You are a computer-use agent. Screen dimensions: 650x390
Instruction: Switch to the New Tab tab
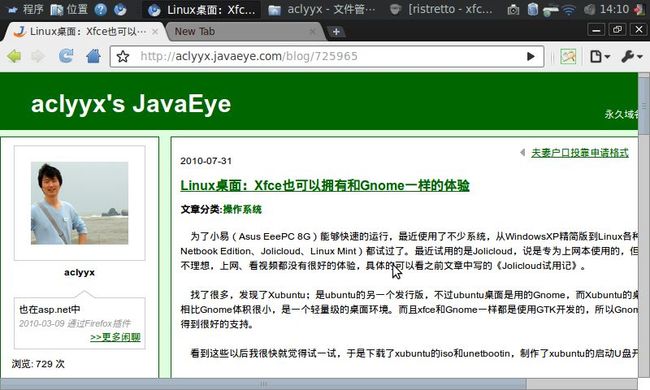point(245,31)
